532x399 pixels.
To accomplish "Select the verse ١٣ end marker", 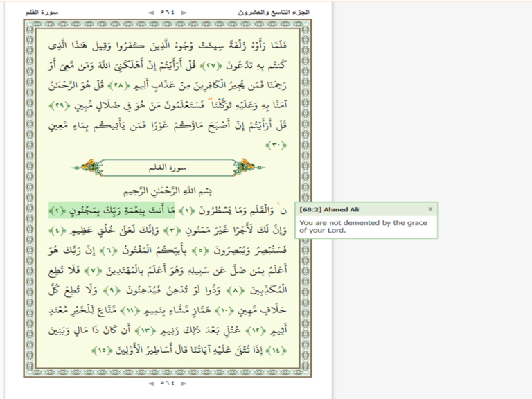I will (x=145, y=330).
